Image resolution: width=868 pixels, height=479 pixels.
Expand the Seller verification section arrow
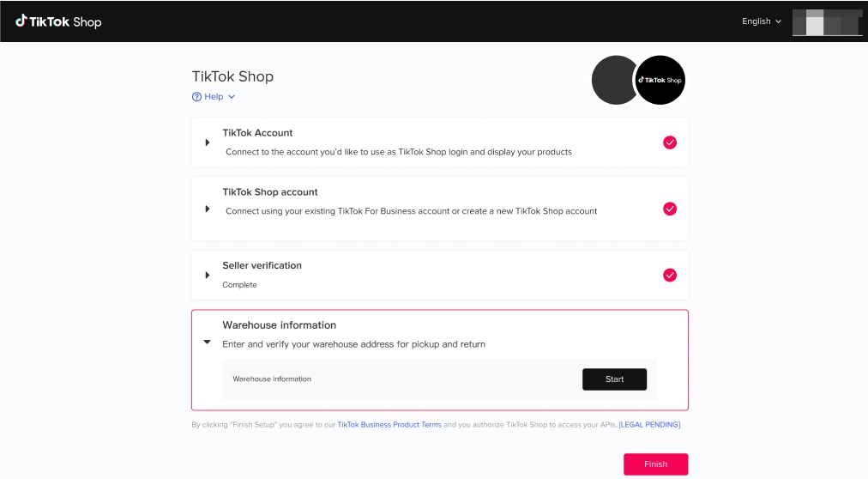tap(208, 275)
